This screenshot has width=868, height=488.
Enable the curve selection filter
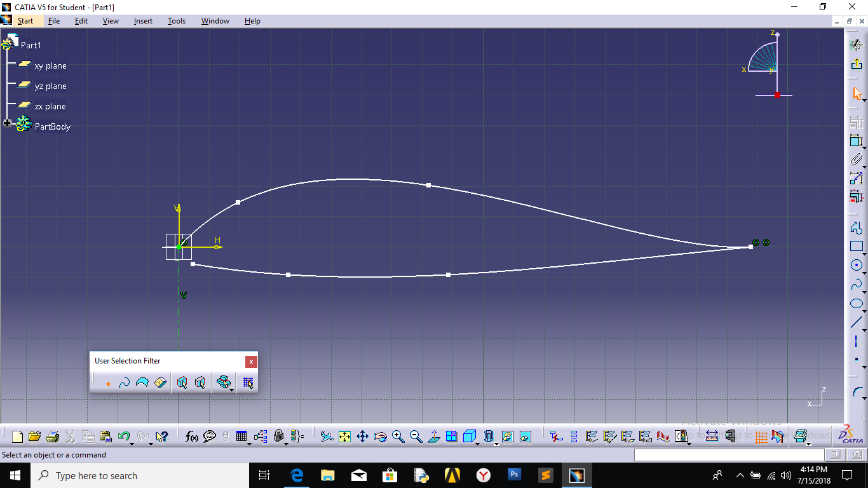pos(125,383)
